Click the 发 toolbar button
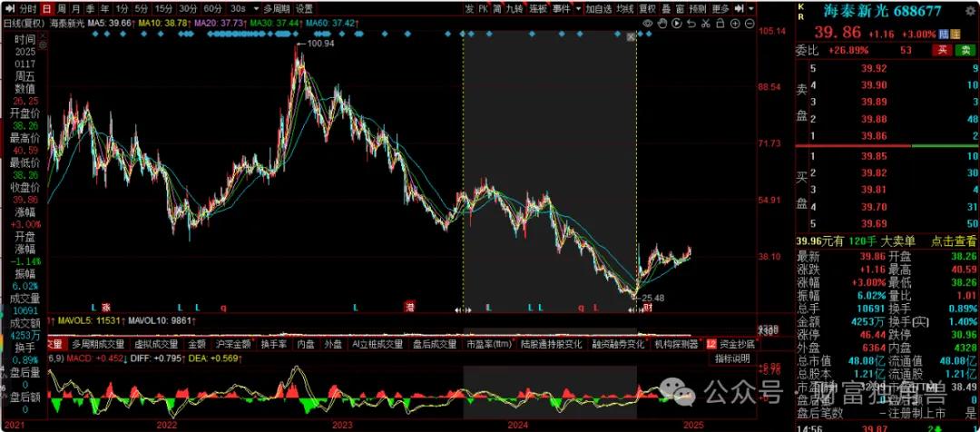 pos(469,9)
